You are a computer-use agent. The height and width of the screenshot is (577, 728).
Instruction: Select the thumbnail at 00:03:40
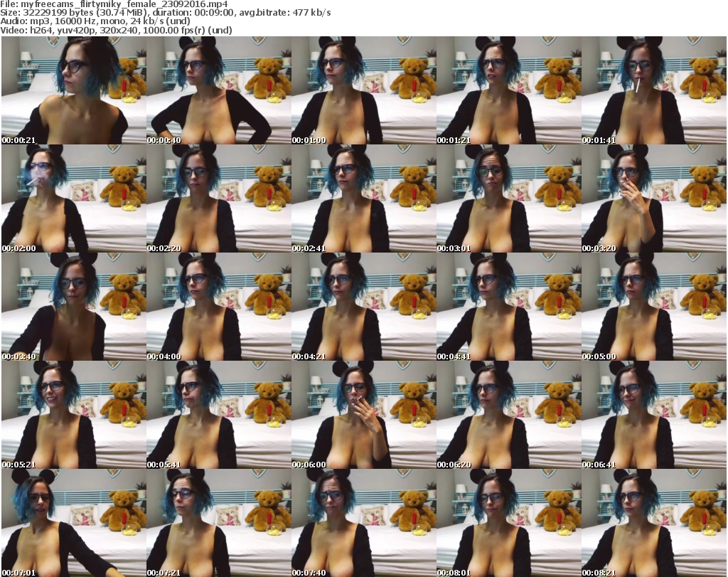pyautogui.click(x=74, y=307)
